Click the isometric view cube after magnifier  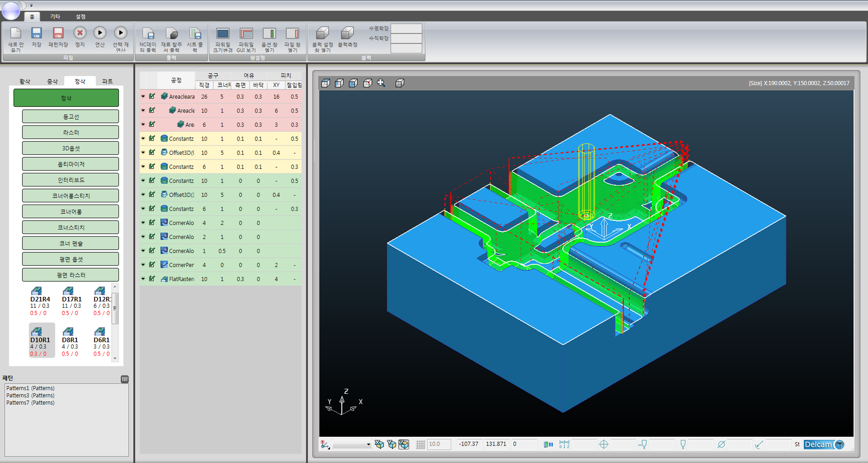[x=400, y=83]
